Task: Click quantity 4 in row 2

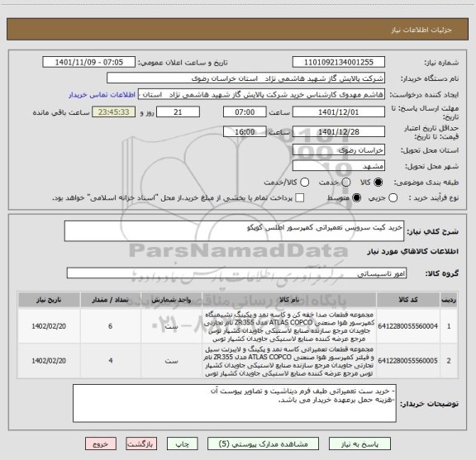Action: click(111, 361)
